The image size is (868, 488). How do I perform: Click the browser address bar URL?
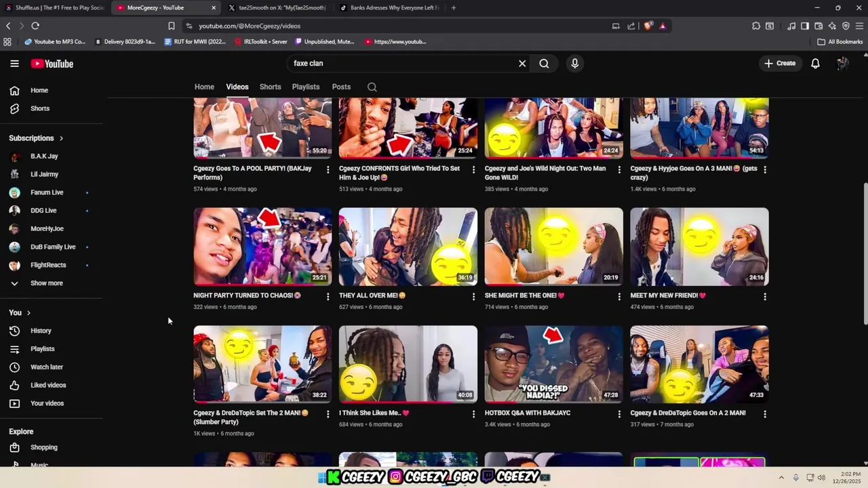click(x=250, y=26)
